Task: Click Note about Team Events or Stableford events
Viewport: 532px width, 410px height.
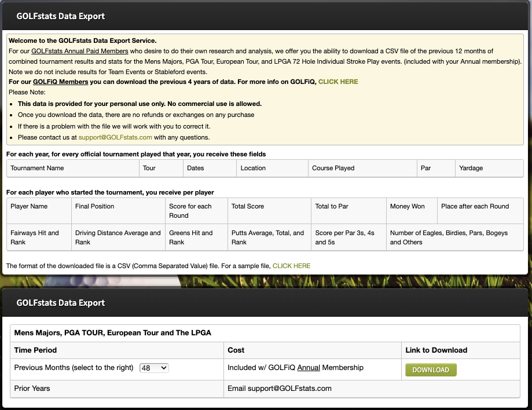Action: (108, 72)
